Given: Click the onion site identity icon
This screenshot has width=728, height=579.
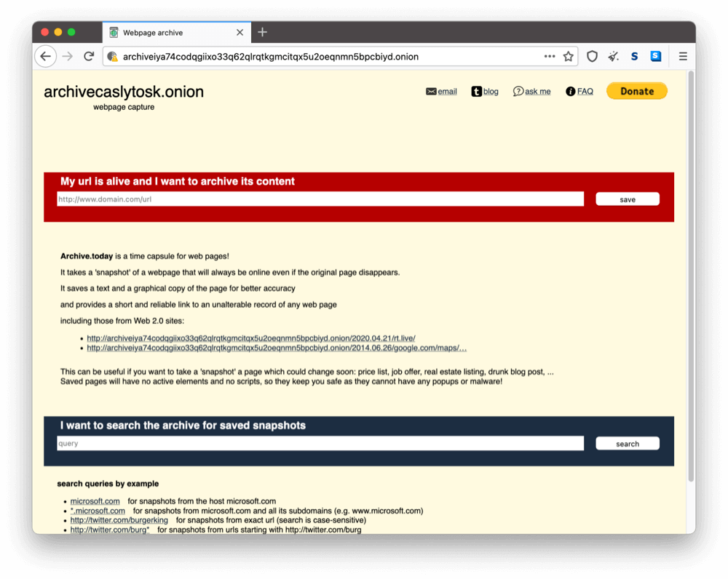Looking at the screenshot, I should [x=112, y=56].
